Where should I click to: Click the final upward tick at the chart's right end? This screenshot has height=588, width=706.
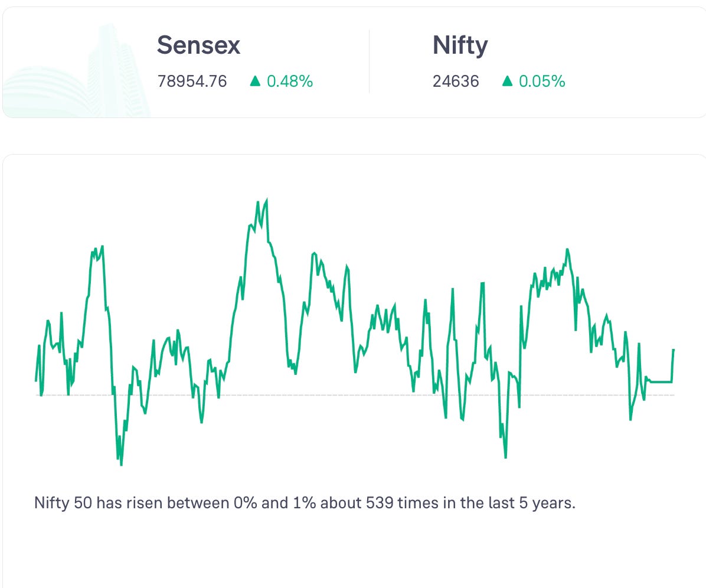tap(673, 365)
